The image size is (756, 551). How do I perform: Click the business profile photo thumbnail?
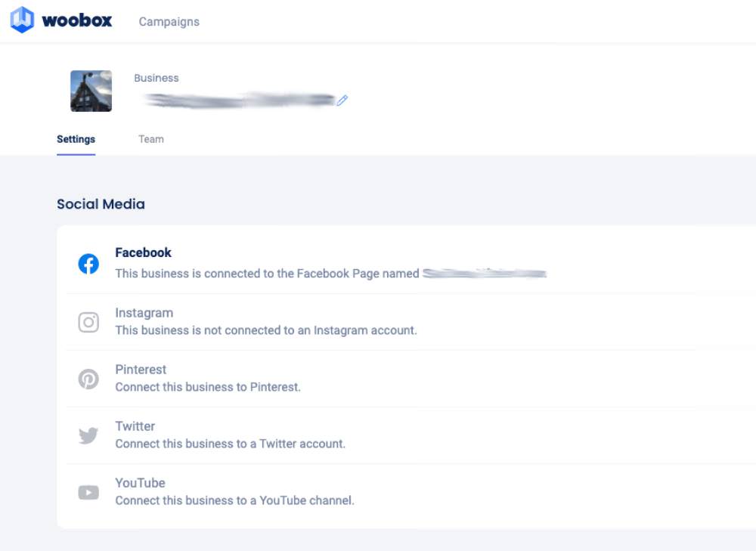91,91
